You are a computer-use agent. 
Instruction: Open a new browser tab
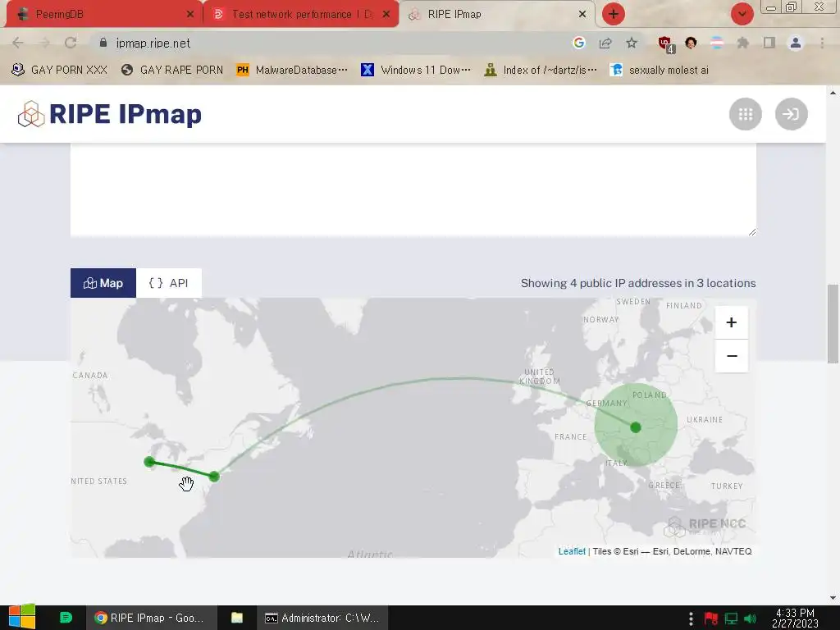pos(614,14)
